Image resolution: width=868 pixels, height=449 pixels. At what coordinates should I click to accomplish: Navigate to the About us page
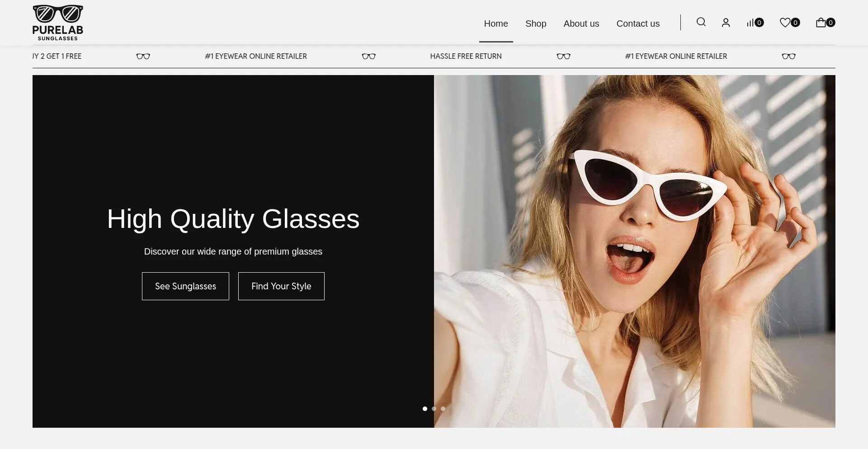[x=581, y=24]
